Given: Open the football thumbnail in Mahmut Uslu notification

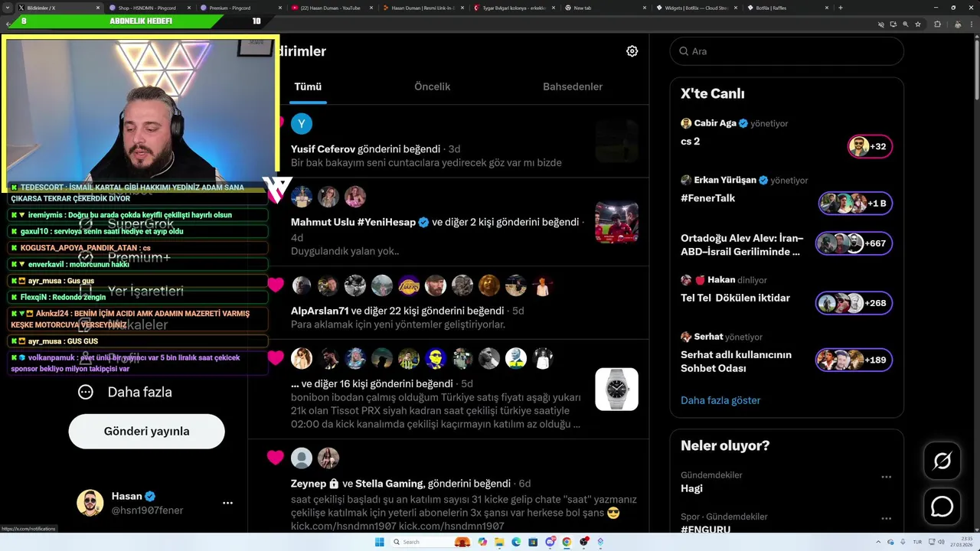Looking at the screenshot, I should [x=616, y=222].
